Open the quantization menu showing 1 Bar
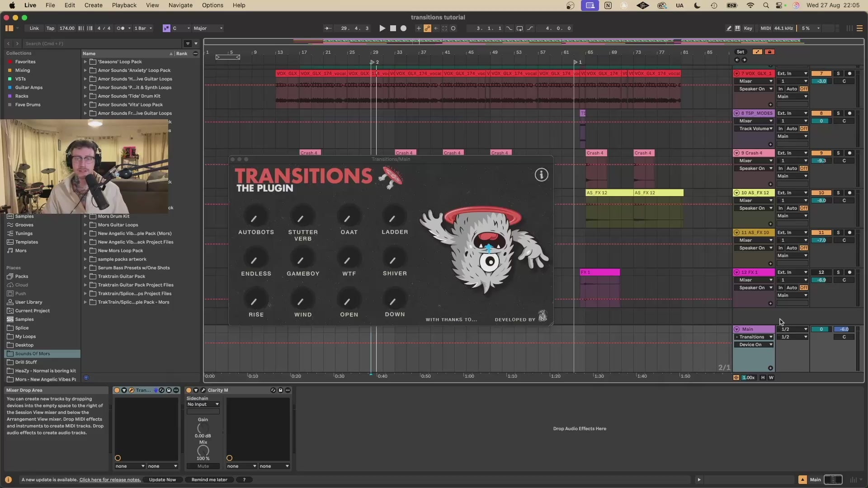This screenshot has width=868, height=488. point(143,28)
